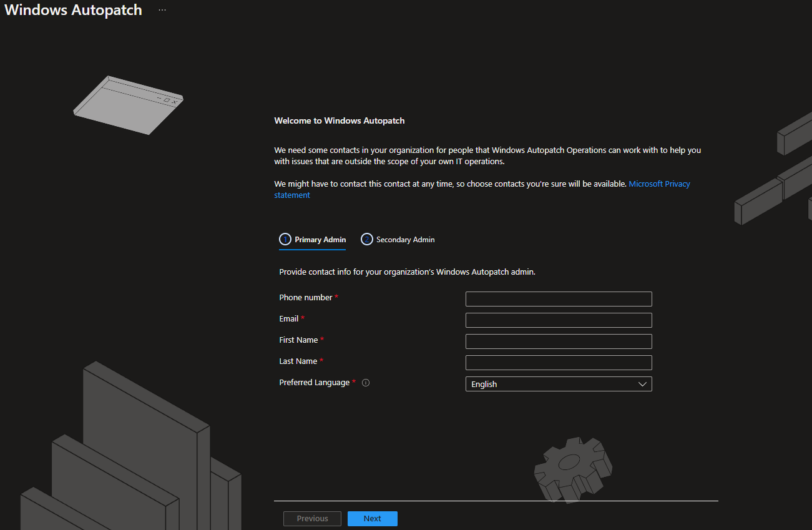Click into the Email text box
Viewport: 812px width, 530px height.
click(x=559, y=320)
